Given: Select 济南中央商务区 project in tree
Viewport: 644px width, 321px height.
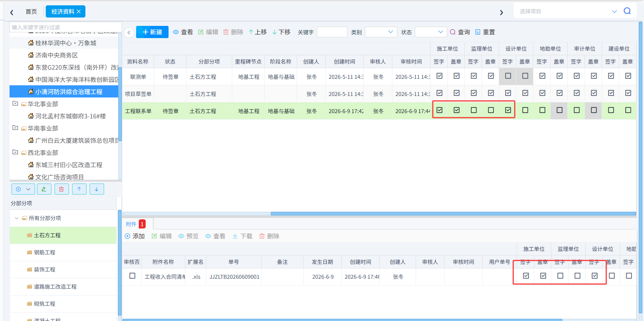Looking at the screenshot, I should click(x=56, y=55).
